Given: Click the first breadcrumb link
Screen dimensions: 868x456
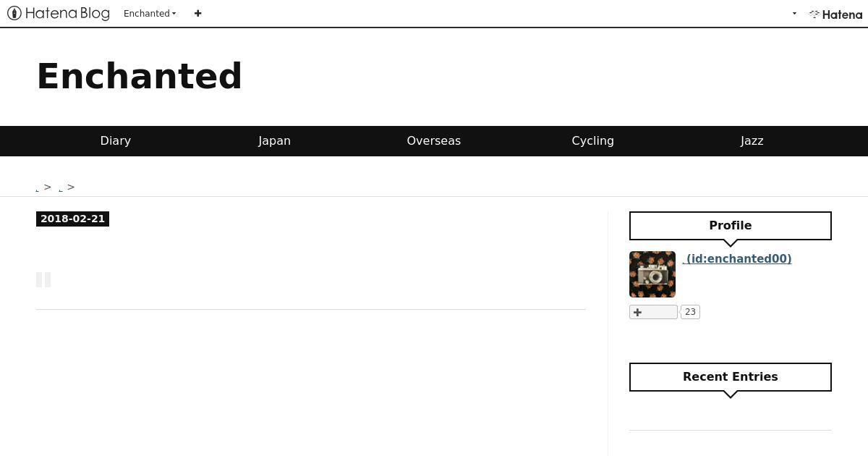Looking at the screenshot, I should click(x=38, y=188).
